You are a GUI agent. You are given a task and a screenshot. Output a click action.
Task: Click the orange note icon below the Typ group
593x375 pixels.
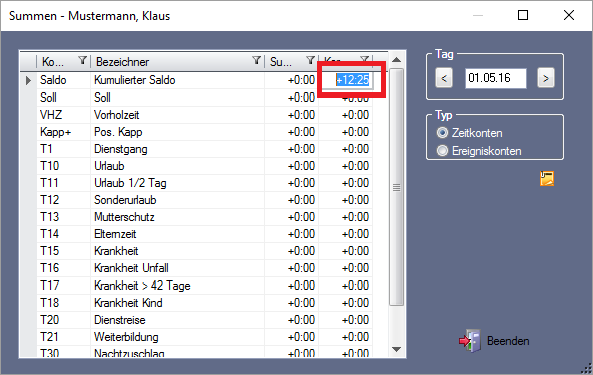[x=547, y=178]
